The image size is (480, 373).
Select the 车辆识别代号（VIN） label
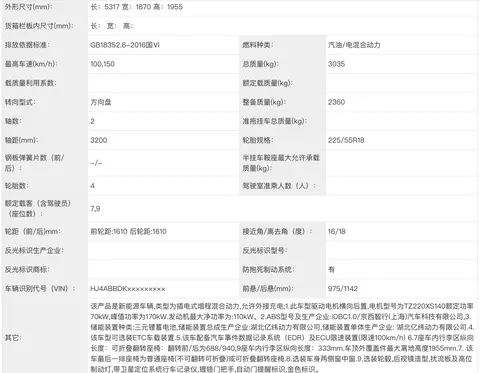click(40, 288)
